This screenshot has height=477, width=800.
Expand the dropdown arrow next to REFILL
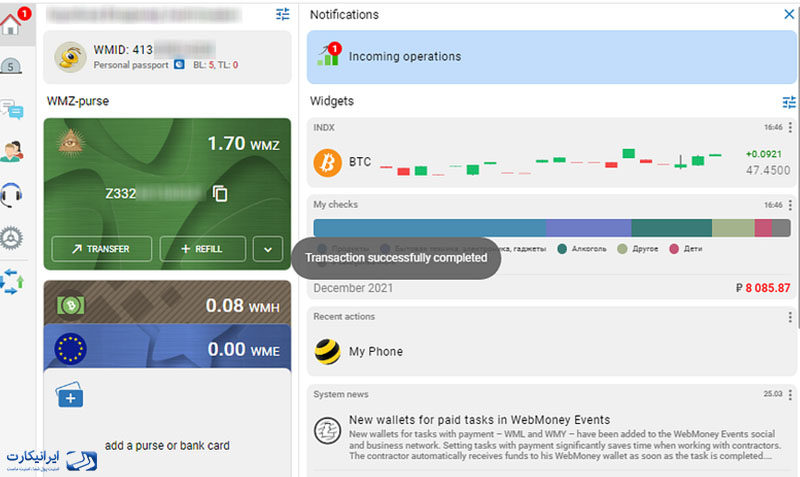tap(268, 249)
